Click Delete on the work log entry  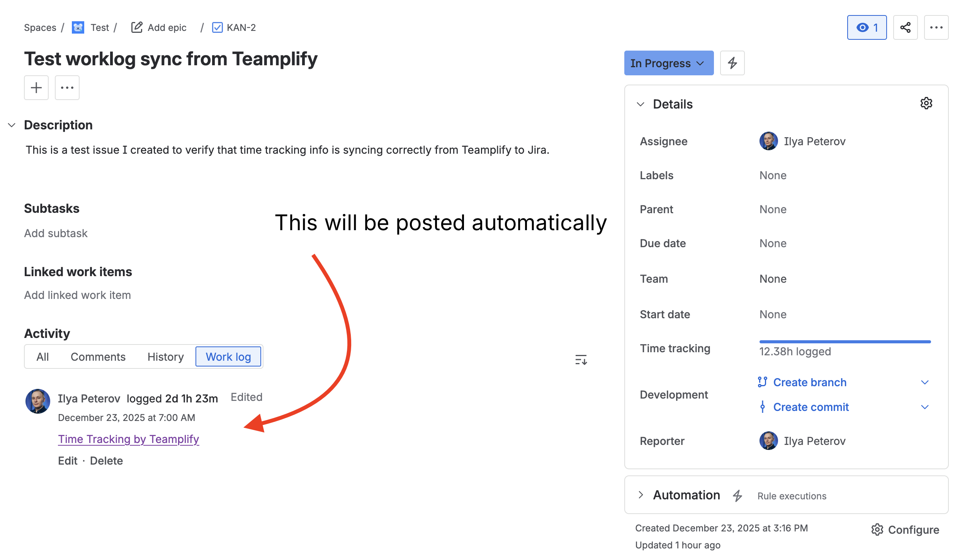(x=106, y=461)
